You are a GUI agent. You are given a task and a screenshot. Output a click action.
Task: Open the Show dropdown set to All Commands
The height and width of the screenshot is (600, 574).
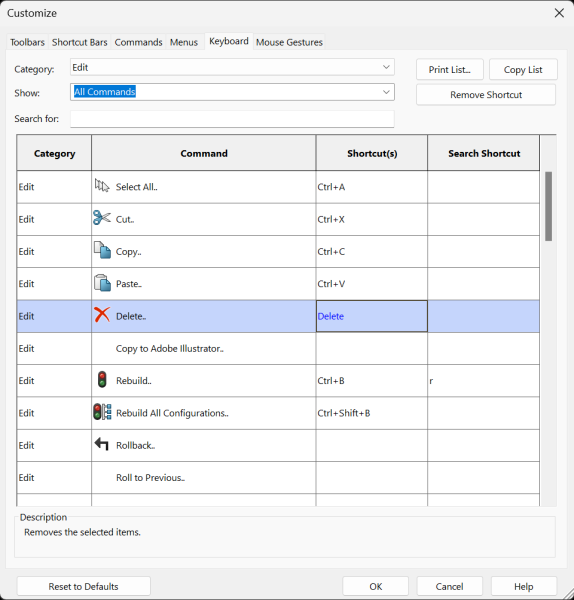(x=232, y=92)
